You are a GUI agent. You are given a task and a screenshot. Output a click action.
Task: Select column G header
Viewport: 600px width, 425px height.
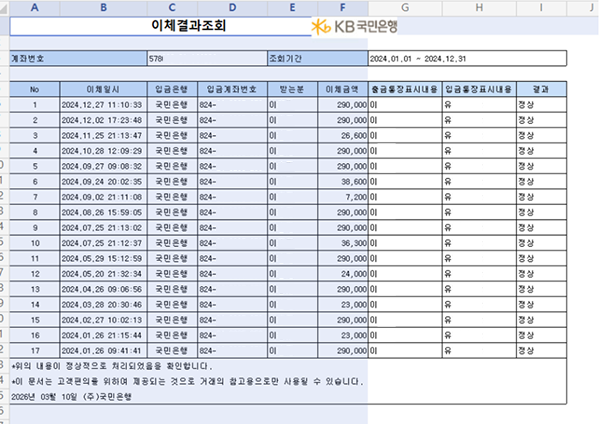[405, 8]
